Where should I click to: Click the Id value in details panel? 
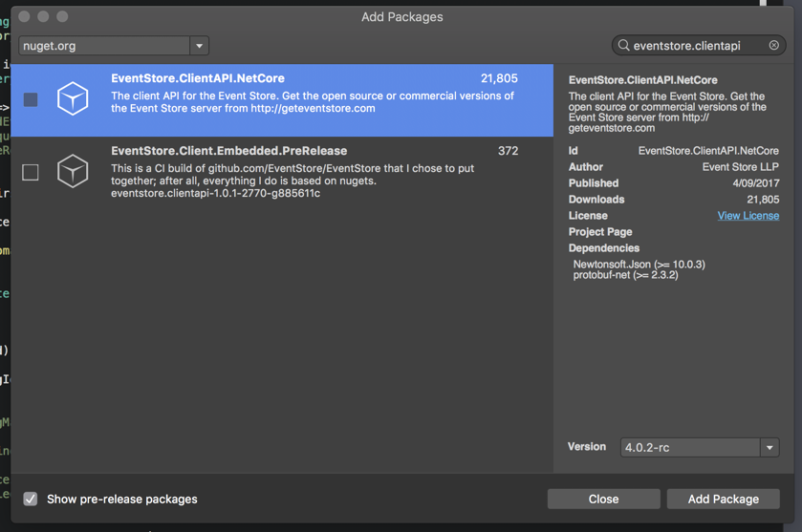click(x=708, y=151)
